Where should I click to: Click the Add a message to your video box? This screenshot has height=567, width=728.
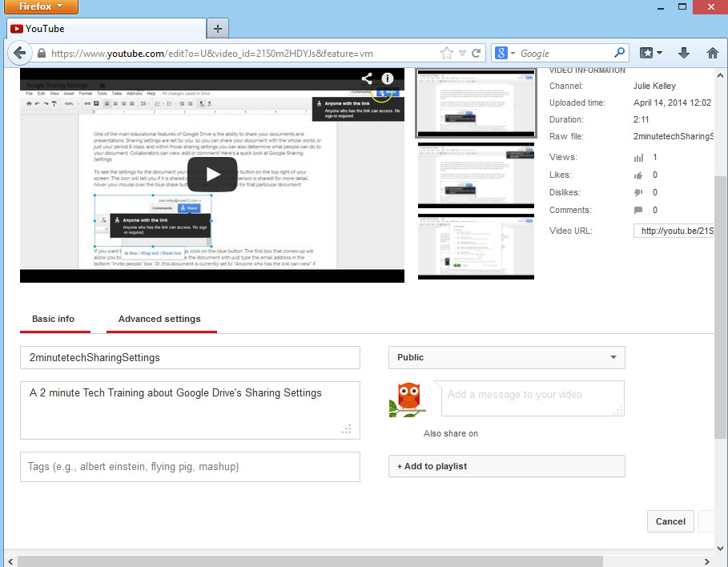533,399
